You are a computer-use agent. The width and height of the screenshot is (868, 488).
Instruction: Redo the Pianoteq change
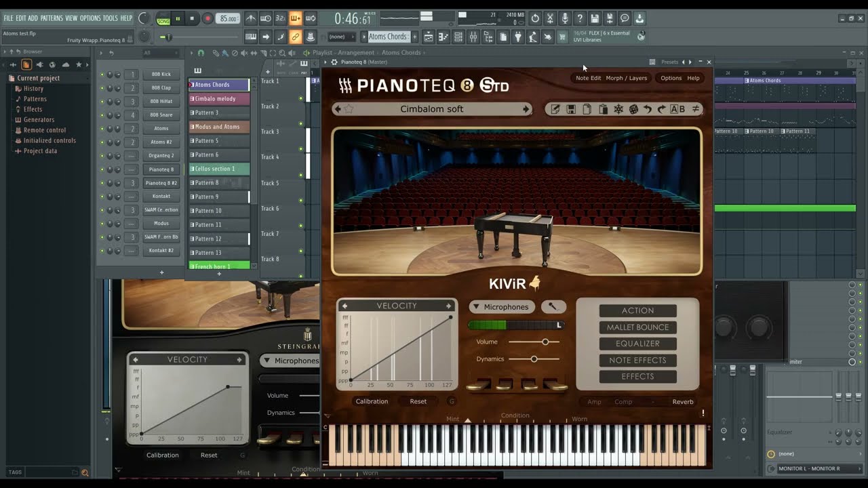pos(662,109)
